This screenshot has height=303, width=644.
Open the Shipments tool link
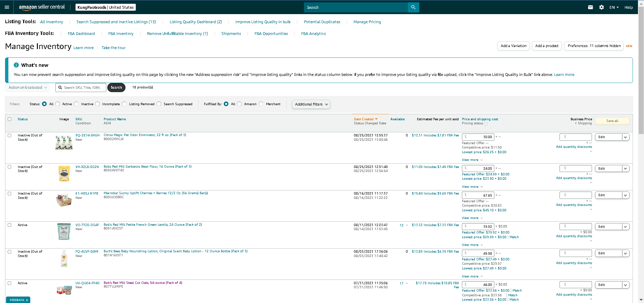[x=231, y=34]
